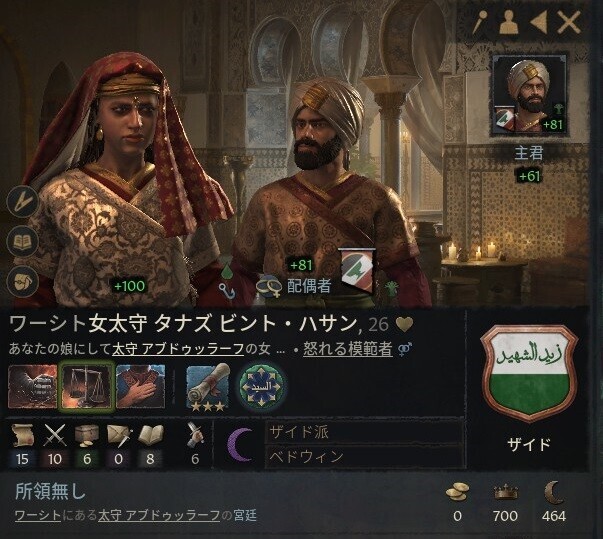Click the purple crescent religion icon
The image size is (603, 539).
point(241,444)
